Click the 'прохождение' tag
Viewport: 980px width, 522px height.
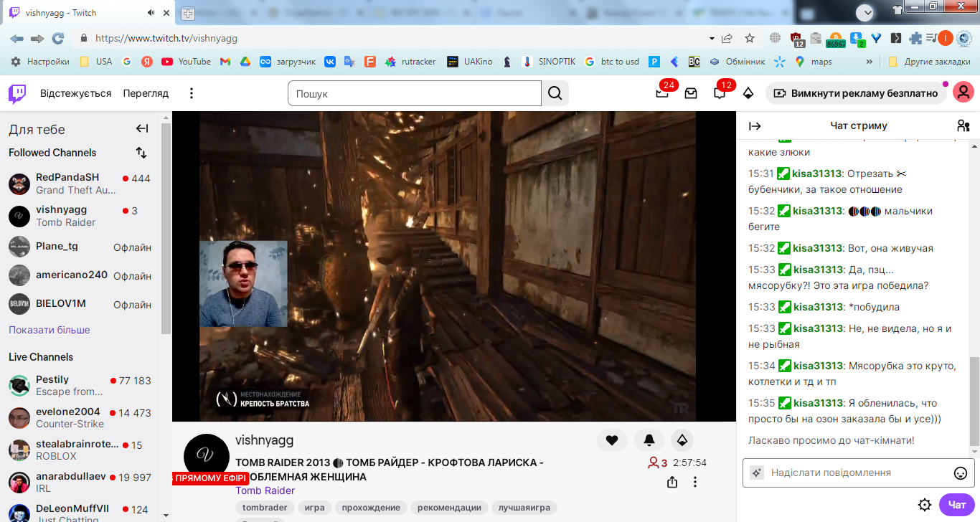(371, 508)
